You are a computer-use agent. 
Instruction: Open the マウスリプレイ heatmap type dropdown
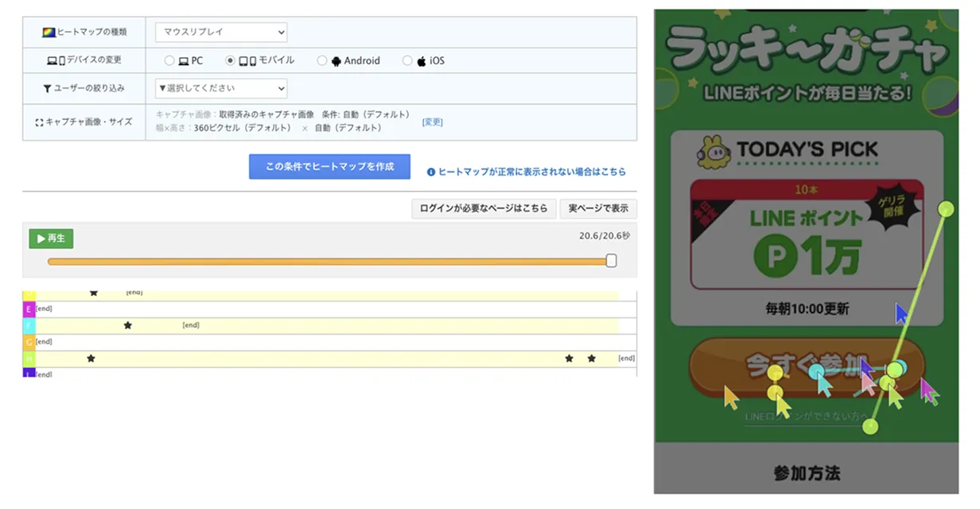click(x=220, y=33)
